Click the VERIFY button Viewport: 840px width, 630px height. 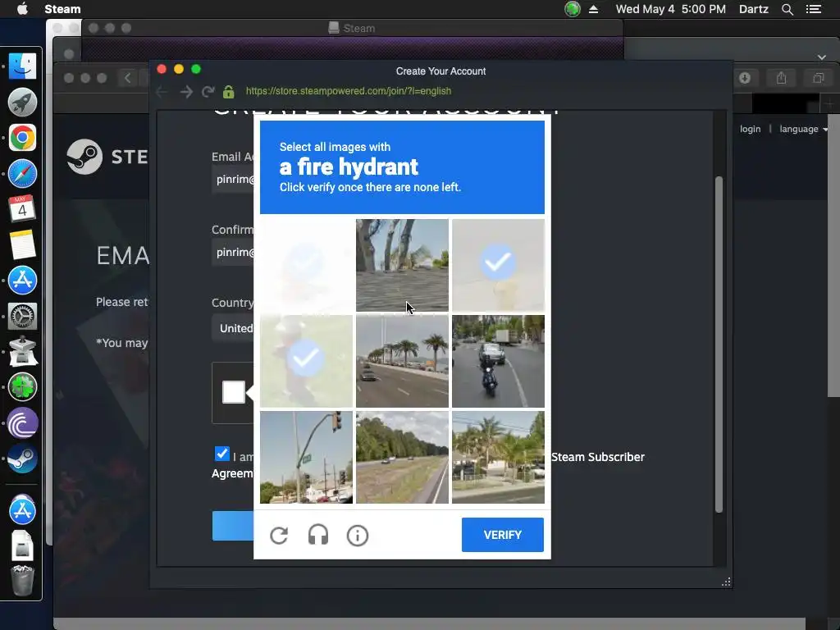pyautogui.click(x=503, y=535)
